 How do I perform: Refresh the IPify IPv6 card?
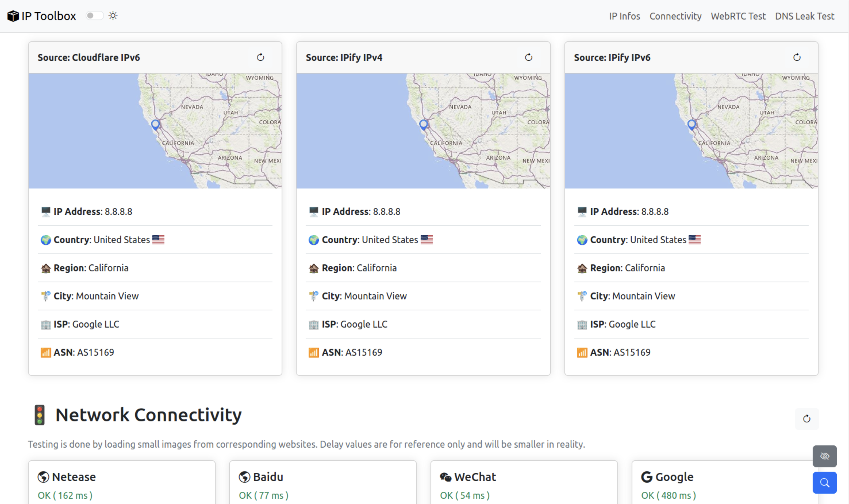797,57
